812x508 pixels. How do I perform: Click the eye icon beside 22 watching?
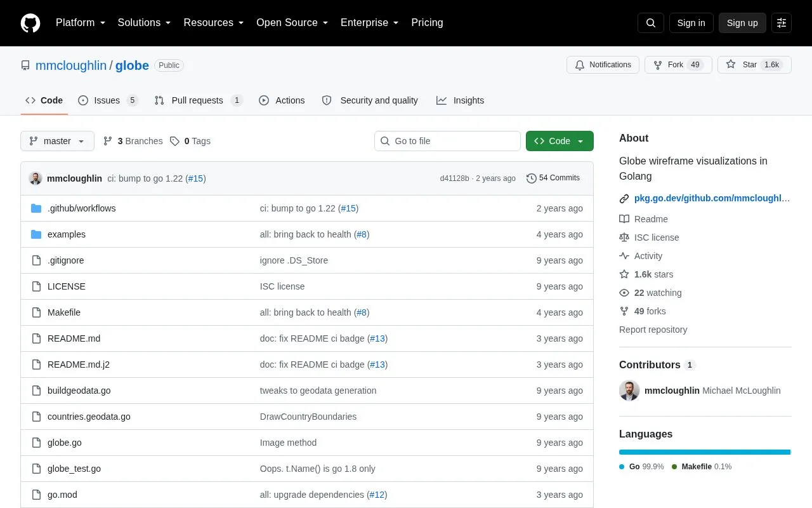624,293
